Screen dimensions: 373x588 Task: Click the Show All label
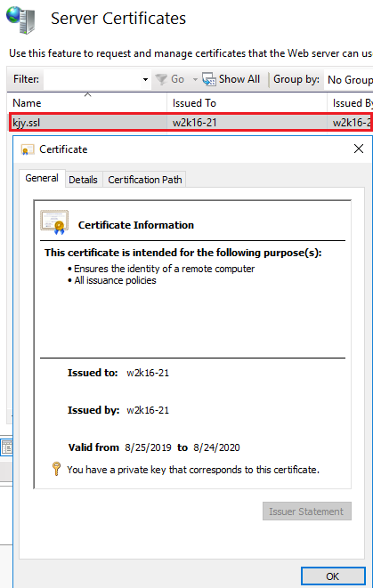[239, 79]
